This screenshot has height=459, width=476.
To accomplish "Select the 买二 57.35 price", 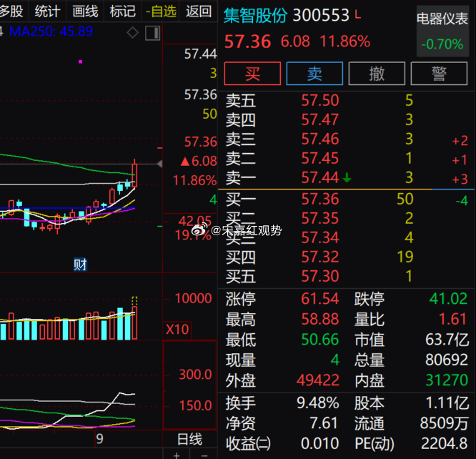I will tap(320, 218).
